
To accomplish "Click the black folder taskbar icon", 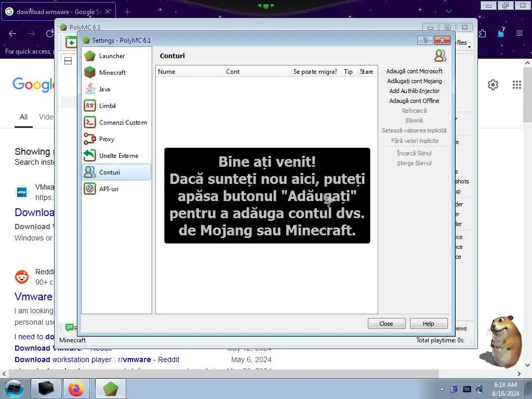I will [46, 389].
